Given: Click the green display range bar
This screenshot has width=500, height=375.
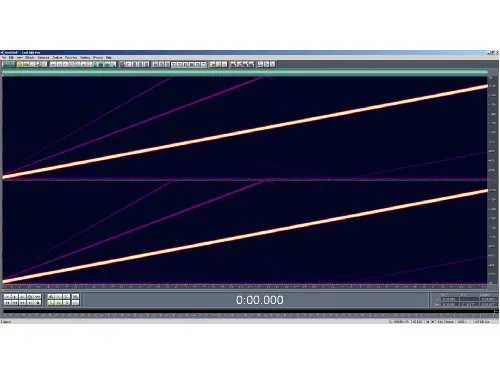Looking at the screenshot, I should pyautogui.click(x=245, y=72).
